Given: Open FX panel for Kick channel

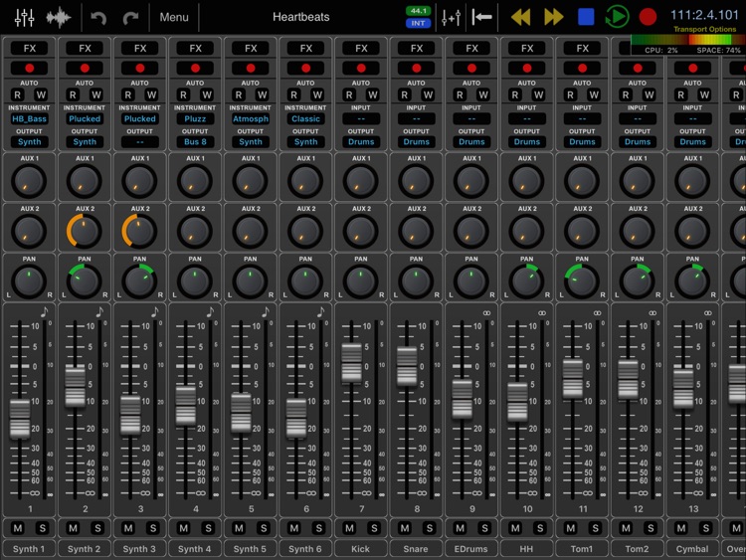Looking at the screenshot, I should coord(361,48).
